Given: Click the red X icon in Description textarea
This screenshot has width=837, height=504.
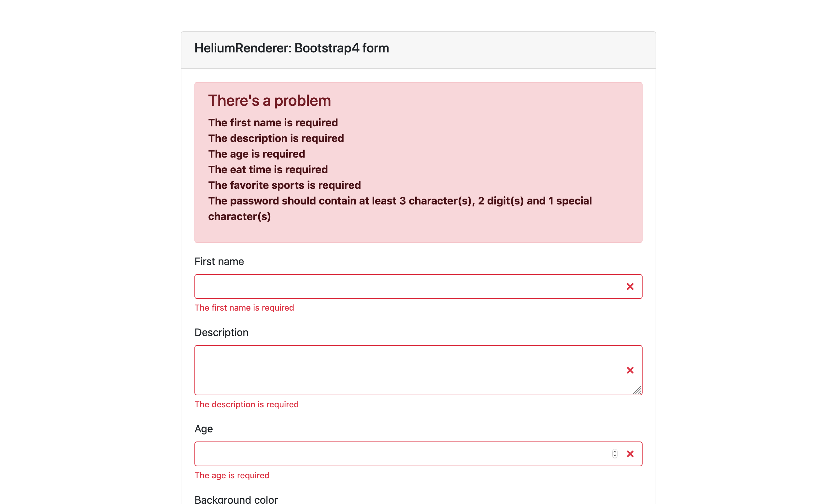Looking at the screenshot, I should coord(631,370).
